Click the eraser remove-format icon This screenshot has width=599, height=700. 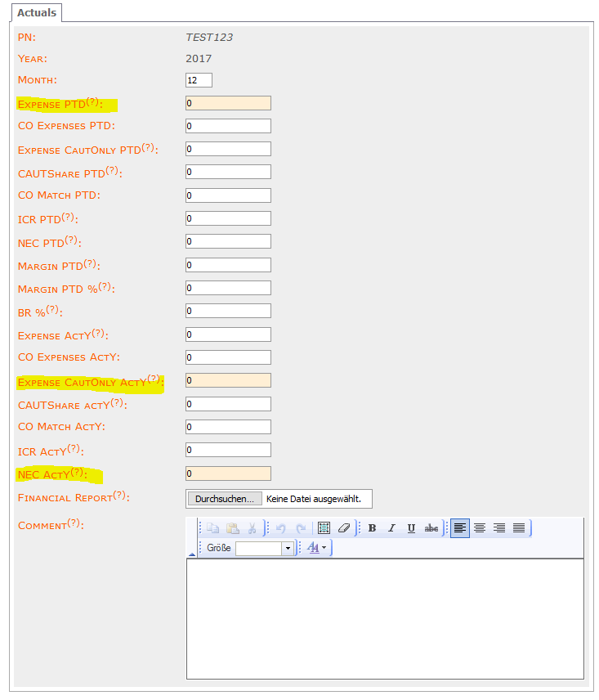click(344, 528)
